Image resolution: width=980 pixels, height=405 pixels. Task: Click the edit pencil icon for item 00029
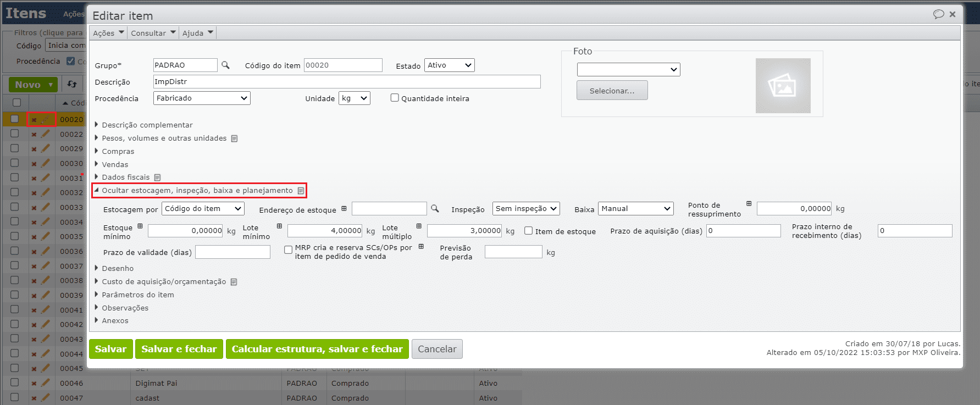[46, 148]
